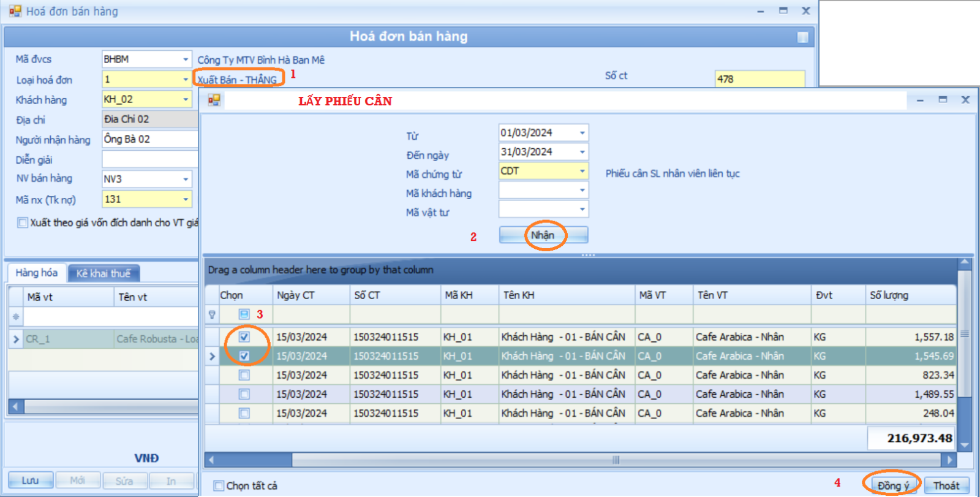The image size is (980, 497).
Task: Click the Mới button
Action: (x=78, y=480)
